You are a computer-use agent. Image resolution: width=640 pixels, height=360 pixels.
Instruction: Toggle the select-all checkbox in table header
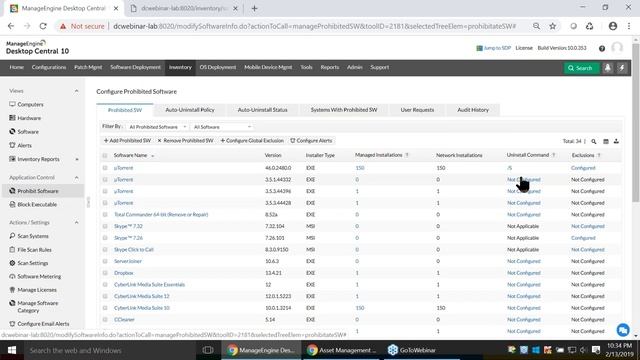(105, 156)
